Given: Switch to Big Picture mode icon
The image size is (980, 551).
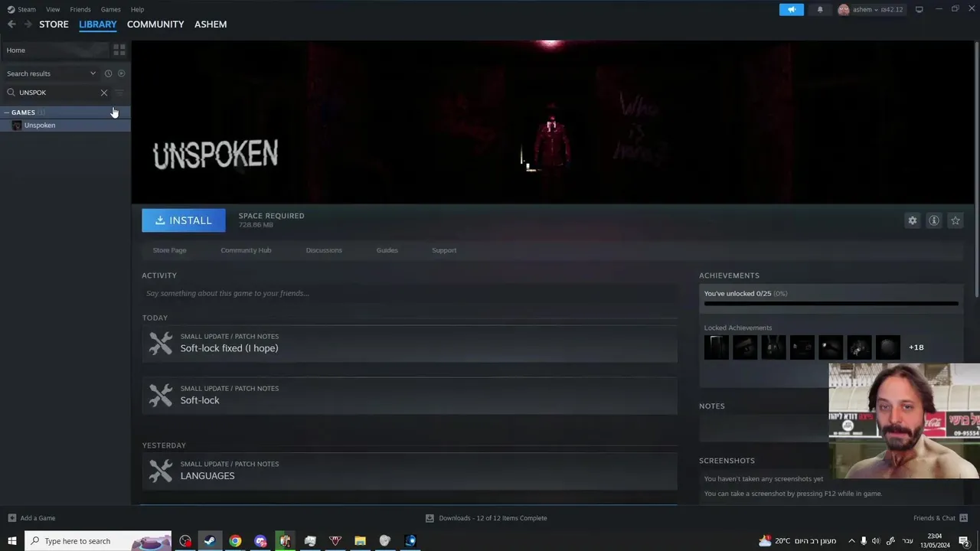Looking at the screenshot, I should [x=919, y=9].
